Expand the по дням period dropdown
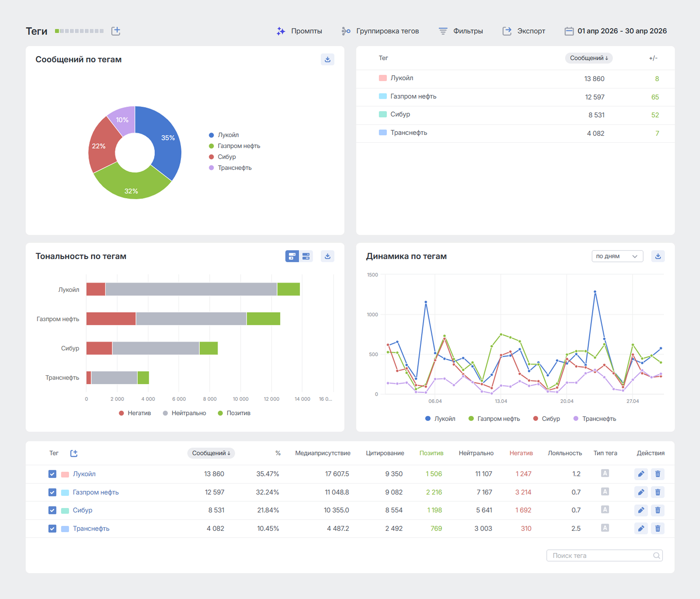 [x=617, y=256]
